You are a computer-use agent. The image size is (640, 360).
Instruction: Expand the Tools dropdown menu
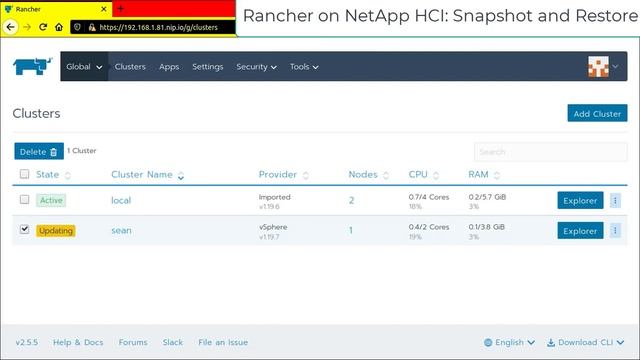(x=304, y=67)
